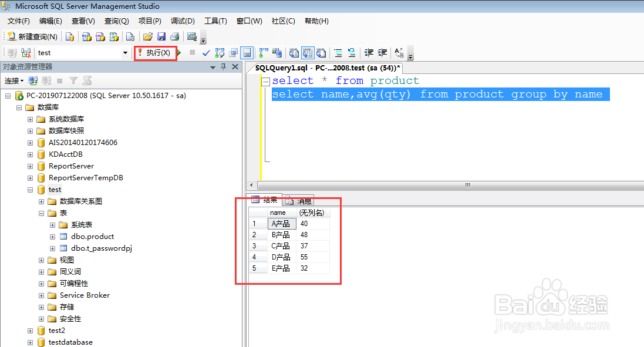Open Object Explorer window position dropdown arrow
This screenshot has height=347, width=644.
(213, 67)
